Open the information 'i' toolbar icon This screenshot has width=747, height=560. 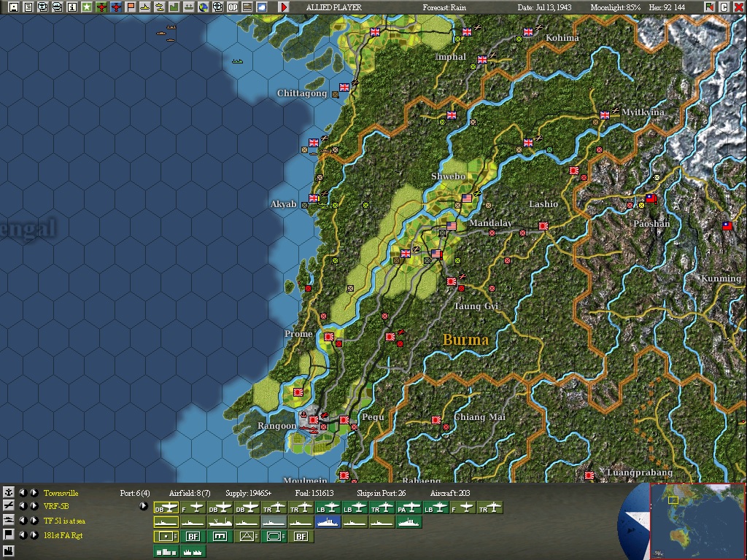click(x=72, y=7)
